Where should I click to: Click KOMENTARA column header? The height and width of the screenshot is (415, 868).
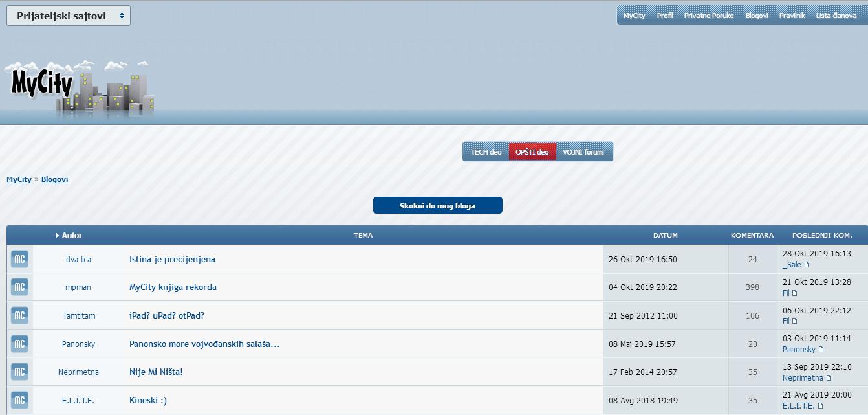752,236
